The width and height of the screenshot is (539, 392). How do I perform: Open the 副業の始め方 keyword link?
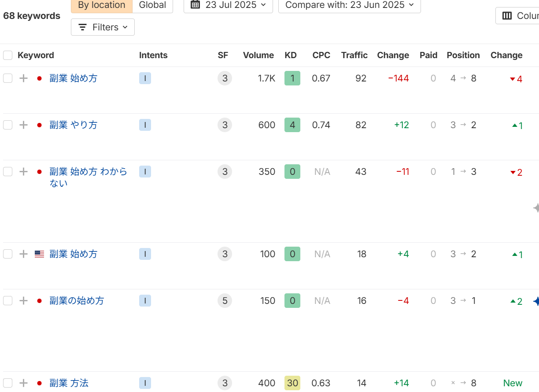tap(77, 301)
